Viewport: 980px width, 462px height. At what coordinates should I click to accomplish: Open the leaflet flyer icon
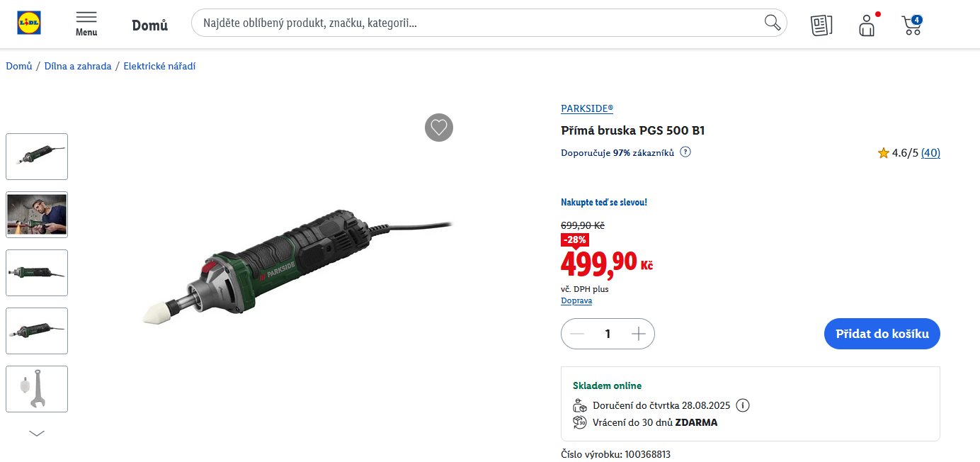pyautogui.click(x=821, y=26)
